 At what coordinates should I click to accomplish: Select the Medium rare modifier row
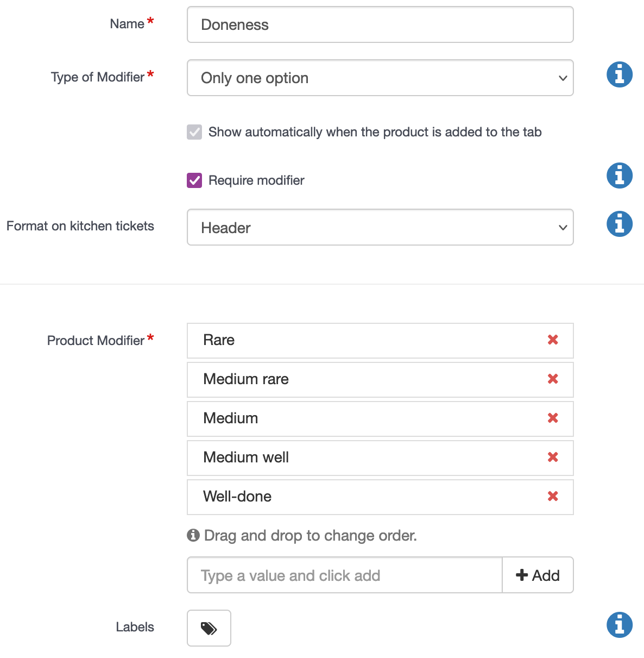coord(380,380)
